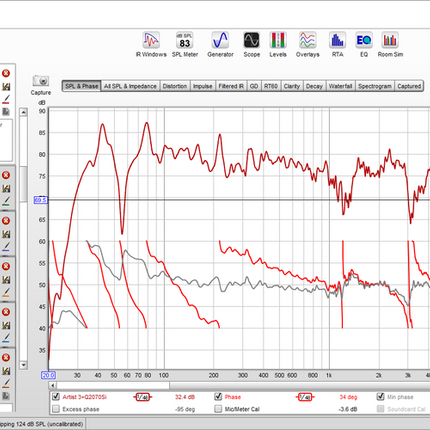Enable the Excess phase checkbox
The image size is (430, 430).
click(56, 409)
